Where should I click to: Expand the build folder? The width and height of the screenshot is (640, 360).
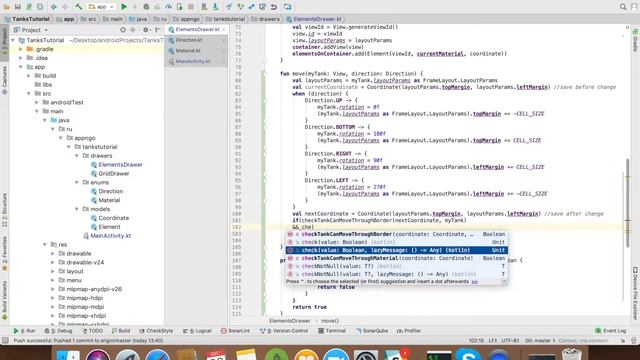(x=29, y=76)
